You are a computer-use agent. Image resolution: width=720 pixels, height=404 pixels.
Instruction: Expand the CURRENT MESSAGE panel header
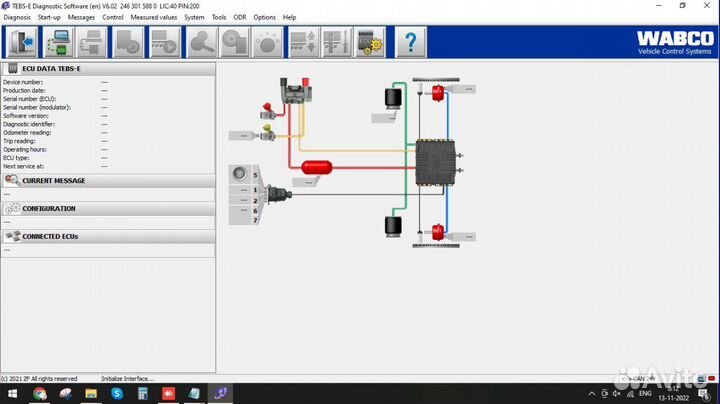(x=108, y=181)
